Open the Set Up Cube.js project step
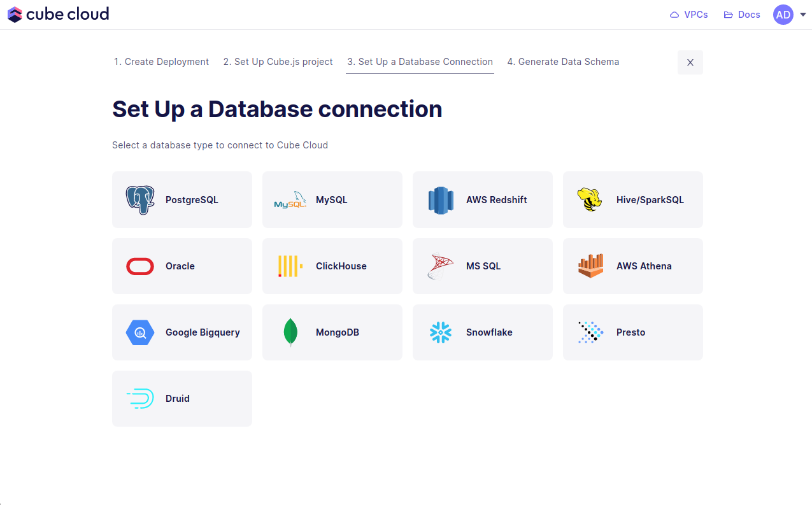812x505 pixels. click(278, 62)
